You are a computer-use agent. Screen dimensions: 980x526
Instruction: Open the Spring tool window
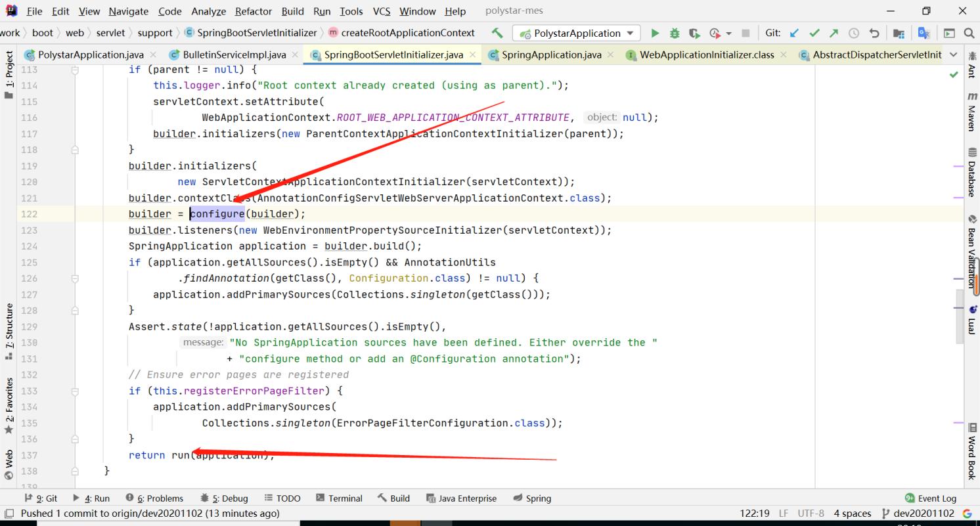click(x=531, y=498)
